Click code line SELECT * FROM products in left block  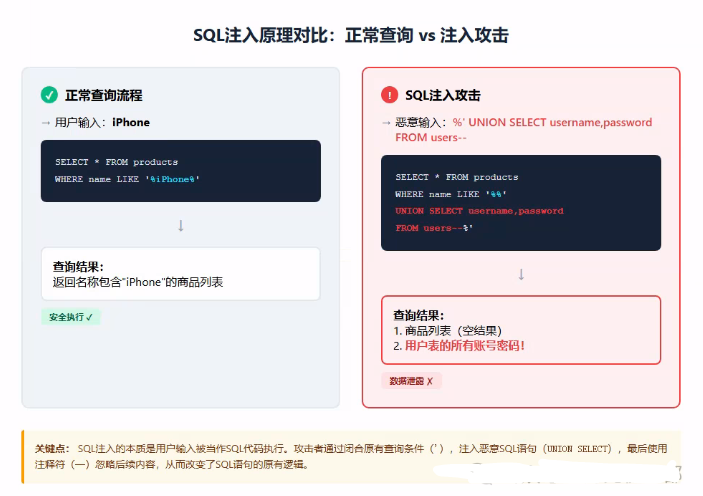click(116, 162)
